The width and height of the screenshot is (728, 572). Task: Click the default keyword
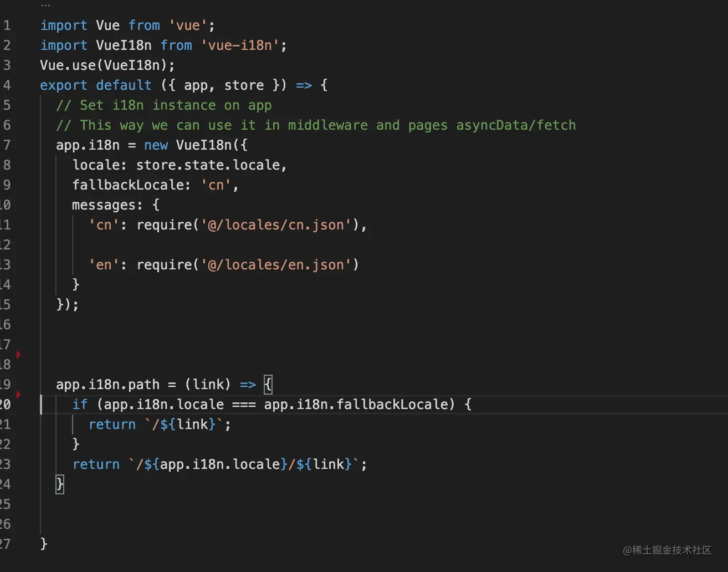tap(124, 85)
